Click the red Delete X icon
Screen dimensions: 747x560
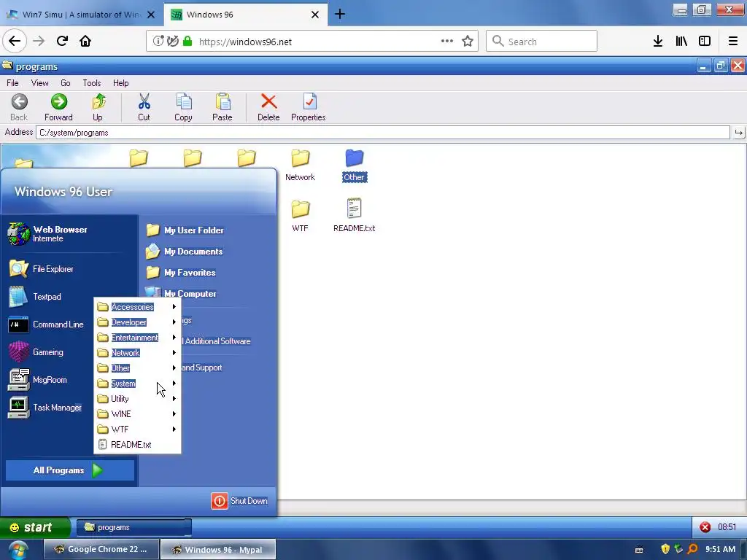click(x=268, y=101)
